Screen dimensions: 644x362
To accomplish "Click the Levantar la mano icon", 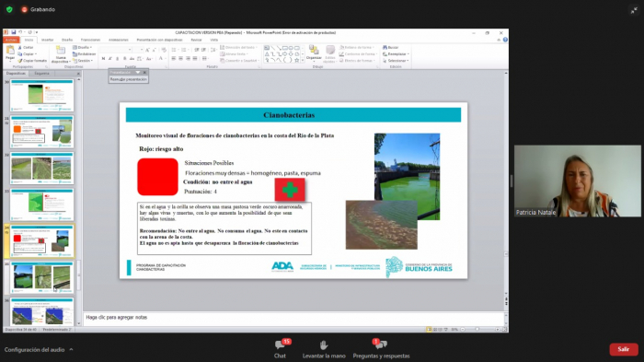I will tap(324, 344).
